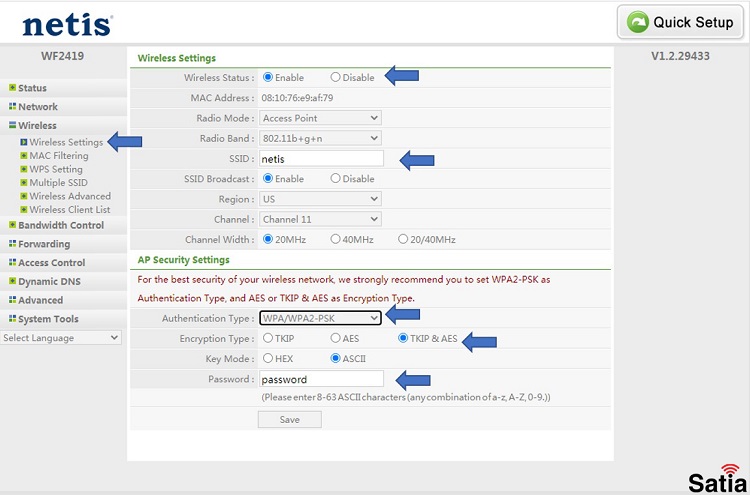The image size is (750, 495).
Task: Click the icon next to Wireless Advanced
Action: click(24, 196)
